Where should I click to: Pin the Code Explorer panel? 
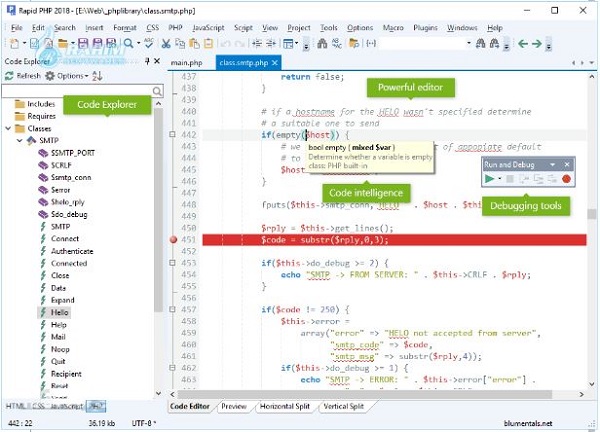[x=147, y=61]
